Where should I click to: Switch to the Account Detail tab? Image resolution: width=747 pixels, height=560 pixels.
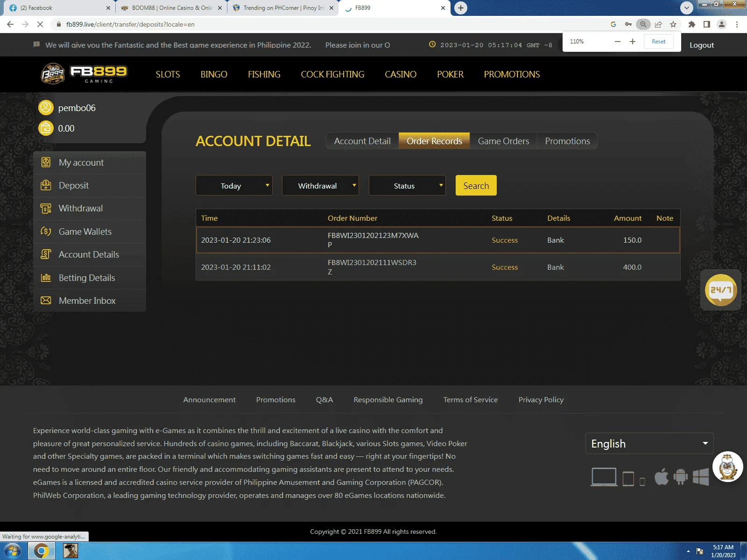(x=362, y=141)
